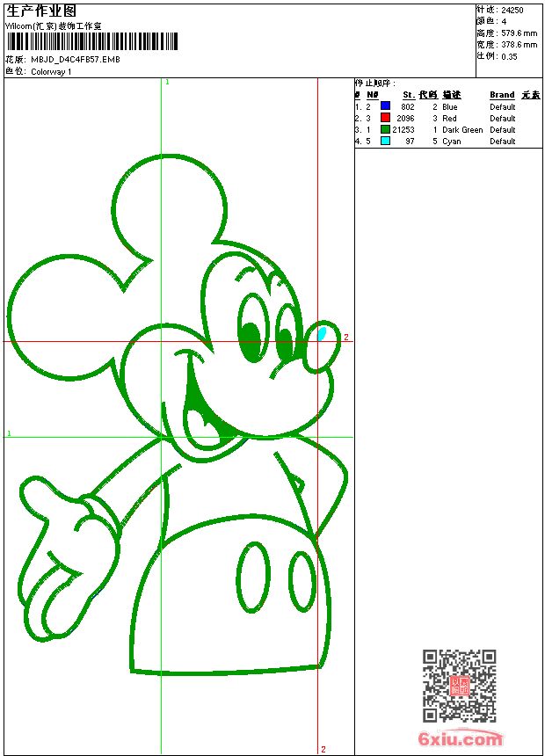This screenshot has width=545, height=756.
Task: Click the '元素' column header
Action: (531, 95)
